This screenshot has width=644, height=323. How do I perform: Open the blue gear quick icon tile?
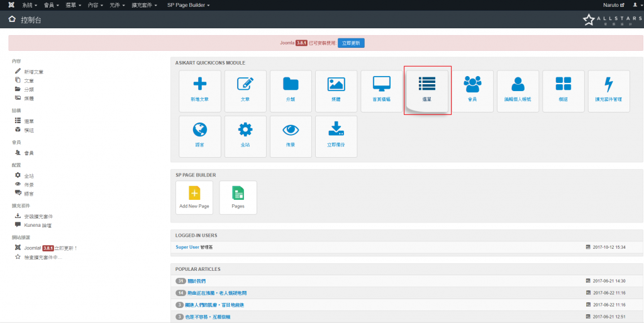point(245,136)
